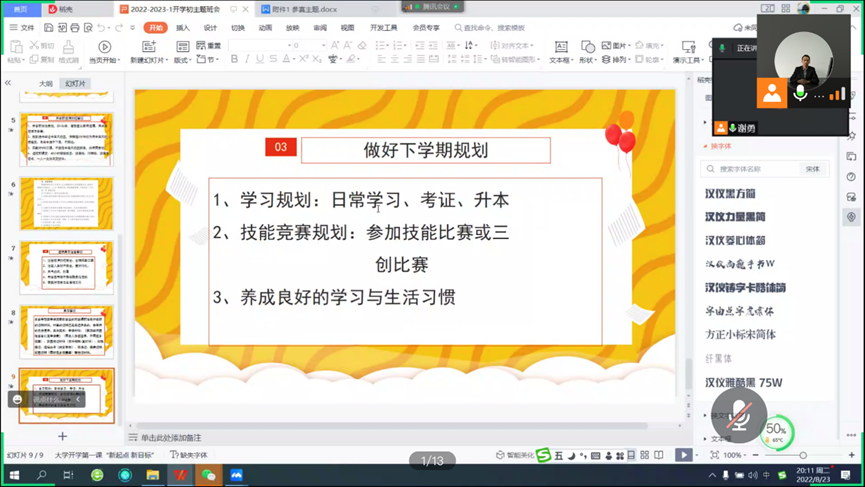The width and height of the screenshot is (865, 487).
Task: Click the 当页开始 slideshow play icon
Action: click(104, 47)
